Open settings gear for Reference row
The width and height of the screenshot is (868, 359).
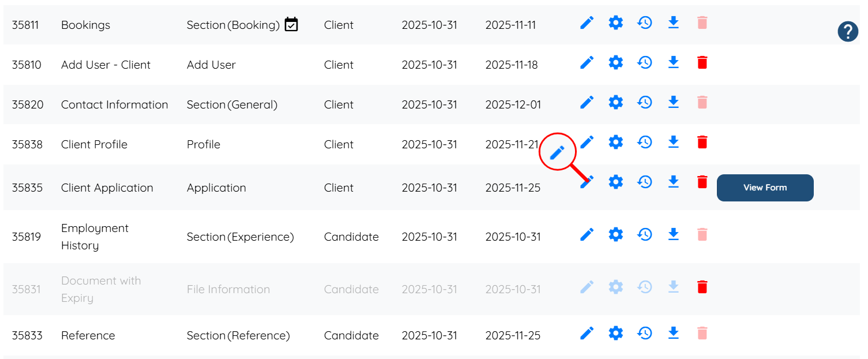[616, 333]
